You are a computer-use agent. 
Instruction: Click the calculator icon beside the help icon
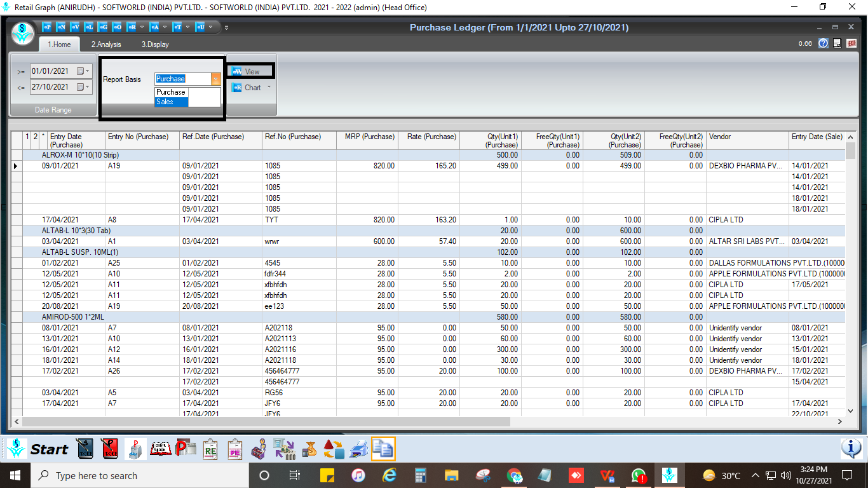837,43
